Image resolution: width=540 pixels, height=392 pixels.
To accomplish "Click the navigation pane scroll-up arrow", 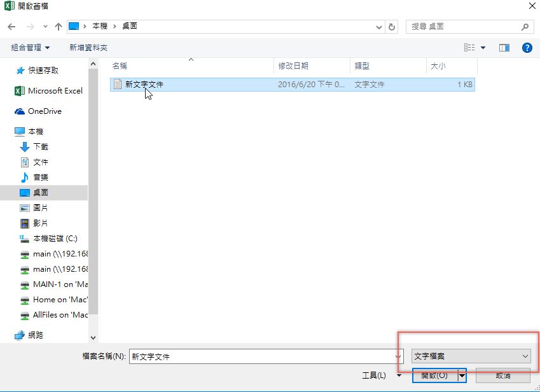I will (93, 64).
